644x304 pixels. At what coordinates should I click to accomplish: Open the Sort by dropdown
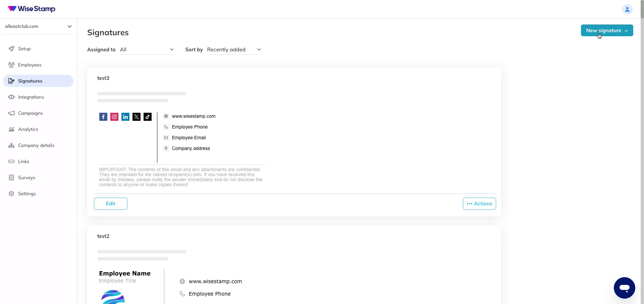(234, 49)
